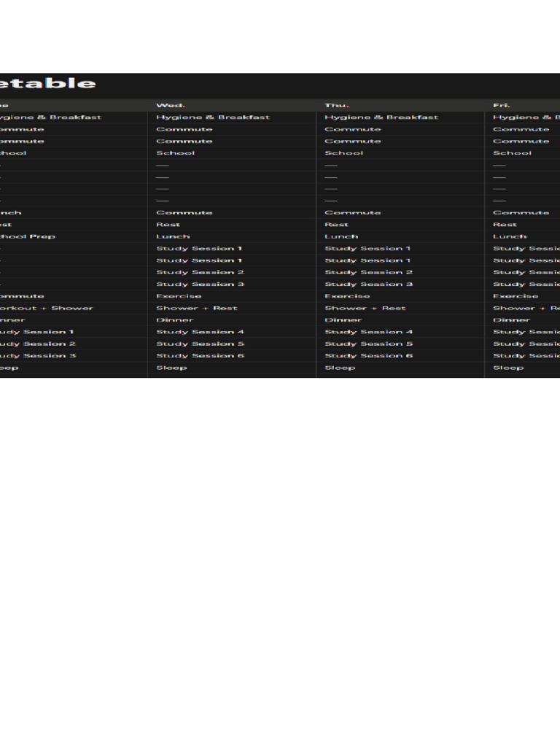Image resolution: width=560 pixels, height=747 pixels.
Task: Select 'Study Session 5' under Thu.
Action: coord(368,344)
